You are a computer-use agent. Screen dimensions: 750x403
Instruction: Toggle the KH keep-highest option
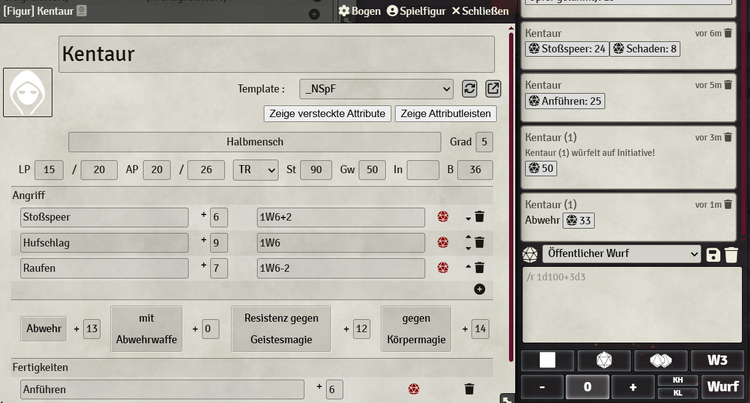677,381
